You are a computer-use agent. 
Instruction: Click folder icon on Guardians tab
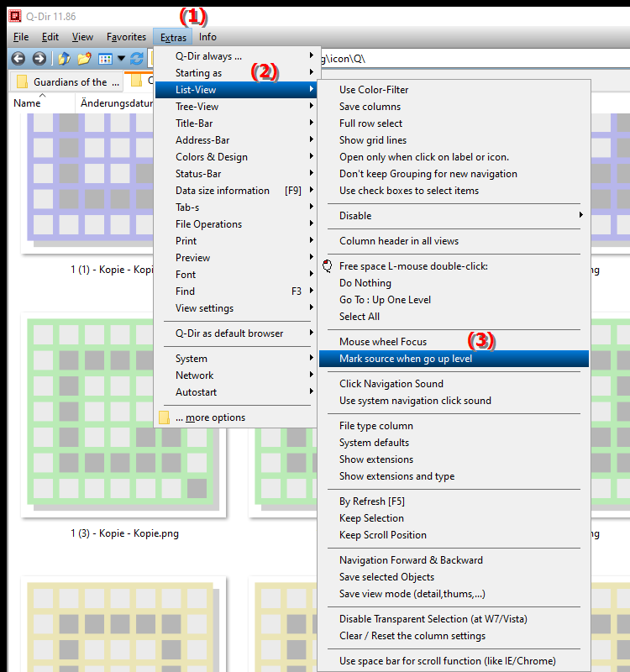[22, 81]
